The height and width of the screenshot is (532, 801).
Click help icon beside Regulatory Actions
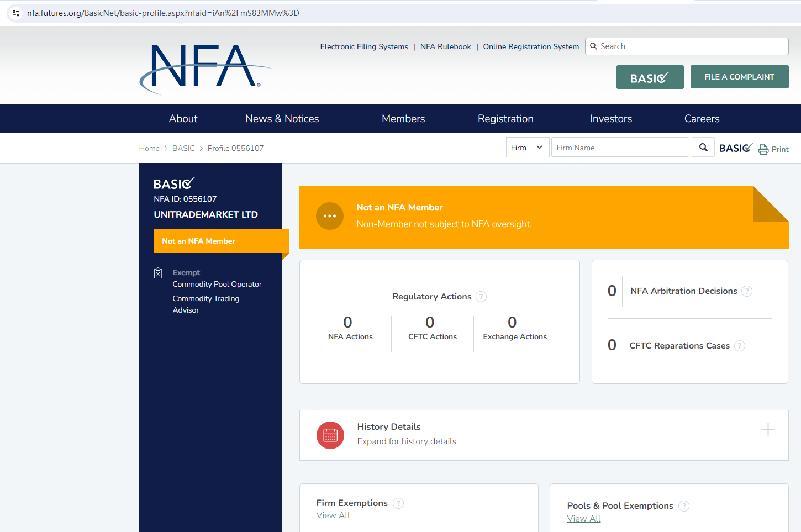click(x=481, y=297)
